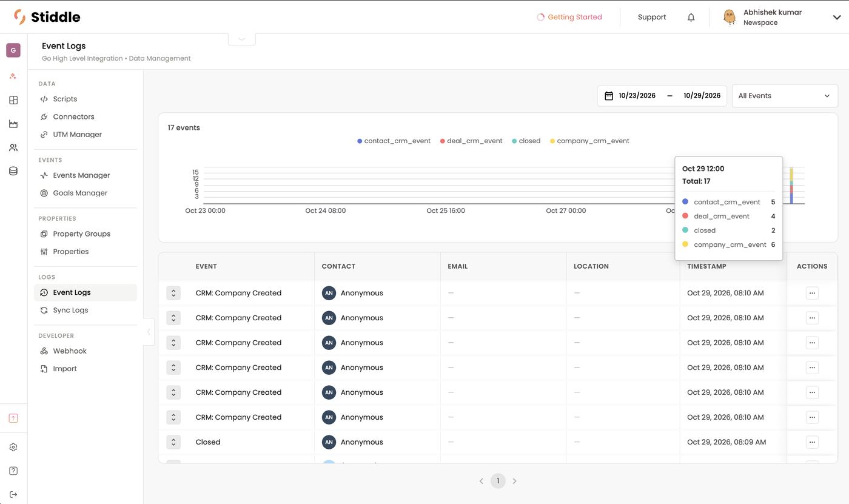Click the database icon in left rail
This screenshot has width=849, height=504.
point(13,171)
